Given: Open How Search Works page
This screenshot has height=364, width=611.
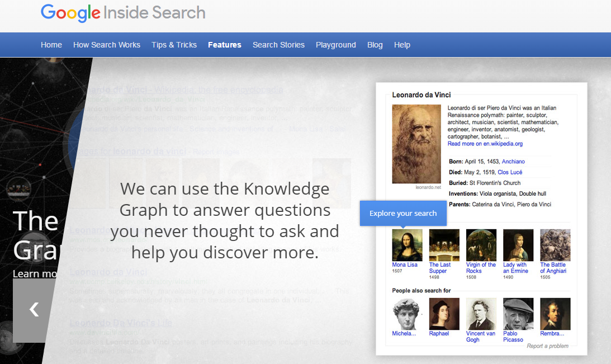Looking at the screenshot, I should pos(107,45).
